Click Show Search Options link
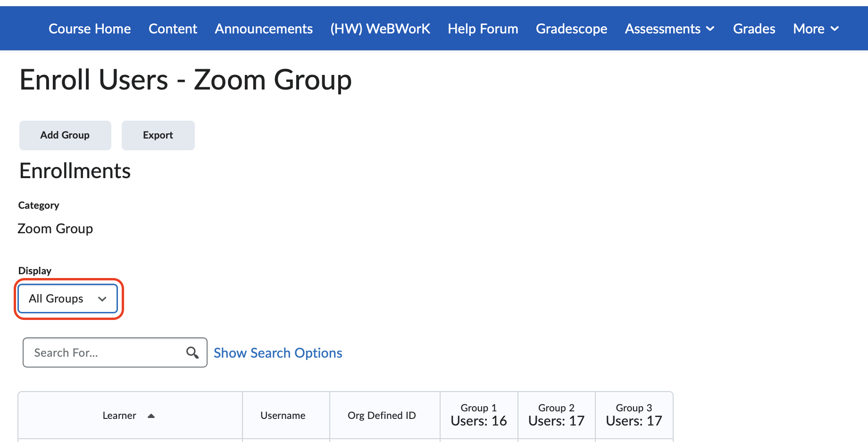The image size is (868, 442). pos(277,352)
